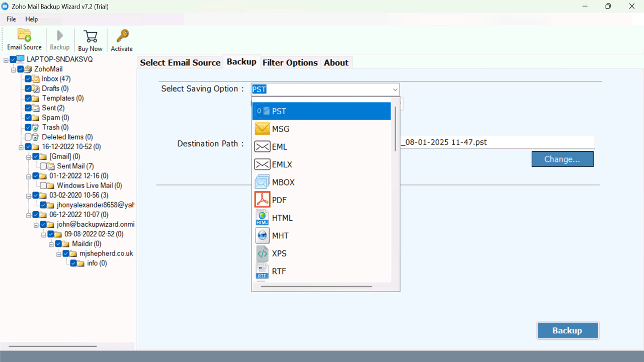Switch to the About tab
The image size is (644, 362).
tap(336, 62)
